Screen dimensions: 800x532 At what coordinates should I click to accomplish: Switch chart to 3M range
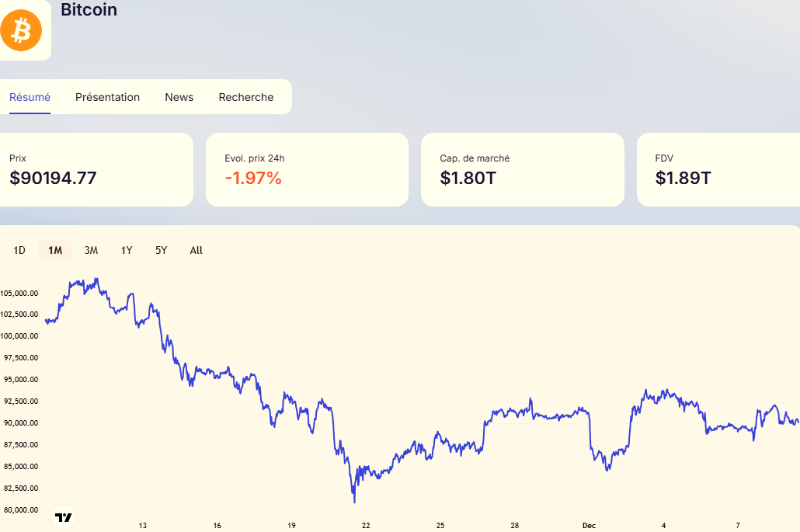pos(91,250)
